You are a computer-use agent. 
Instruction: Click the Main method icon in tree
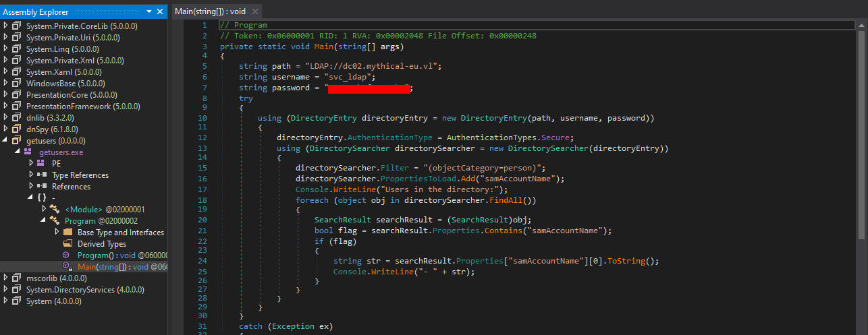pyautogui.click(x=67, y=266)
